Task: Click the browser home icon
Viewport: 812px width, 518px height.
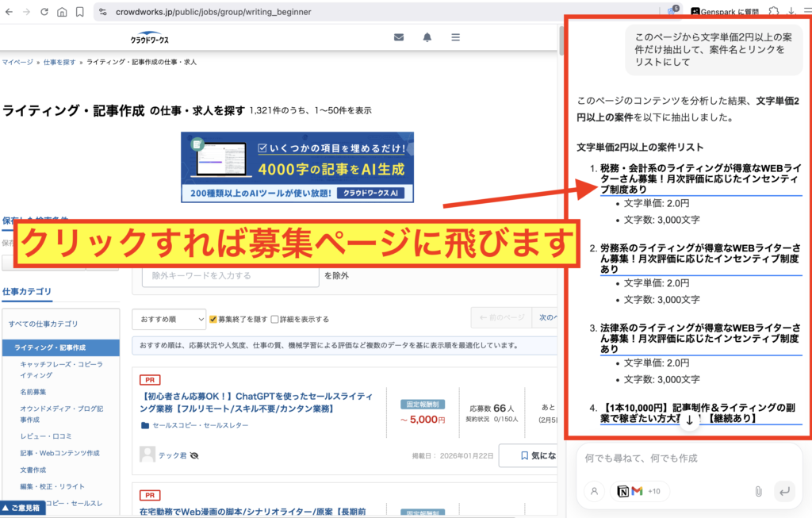Action: pyautogui.click(x=62, y=12)
